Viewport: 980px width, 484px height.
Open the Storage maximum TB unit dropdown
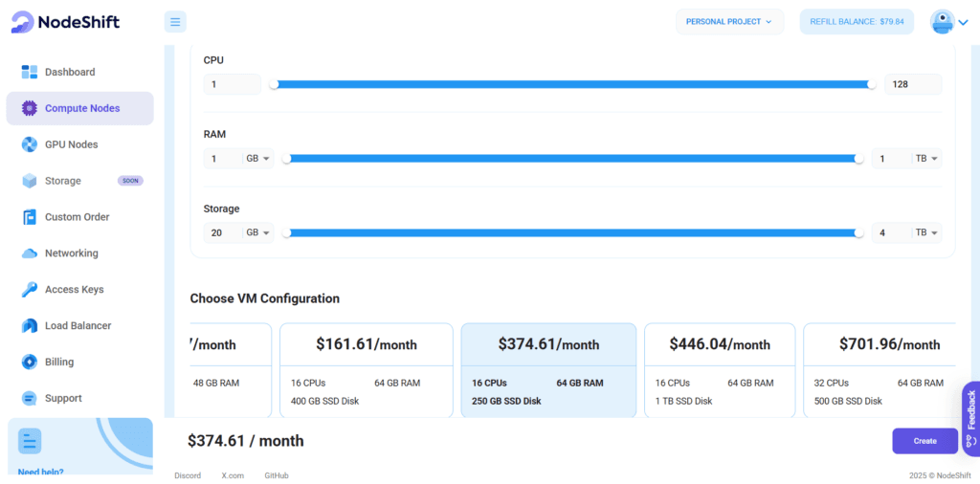(x=927, y=233)
